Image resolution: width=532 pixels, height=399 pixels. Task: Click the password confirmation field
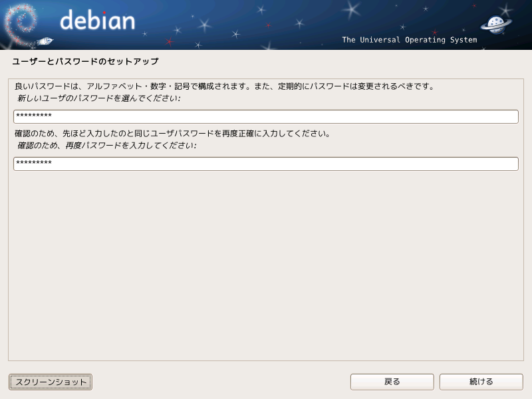pyautogui.click(x=266, y=164)
